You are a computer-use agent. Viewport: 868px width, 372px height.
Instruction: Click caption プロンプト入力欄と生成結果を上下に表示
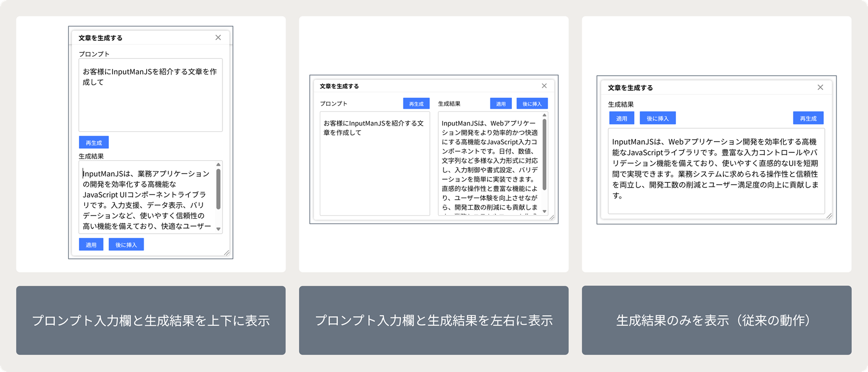[x=151, y=321]
